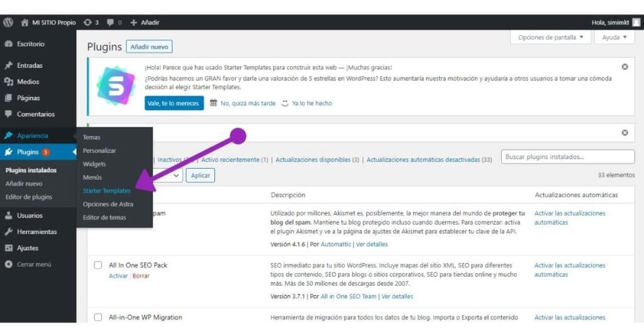Dismiss the second notice bar
644x336 pixels.
[625, 133]
